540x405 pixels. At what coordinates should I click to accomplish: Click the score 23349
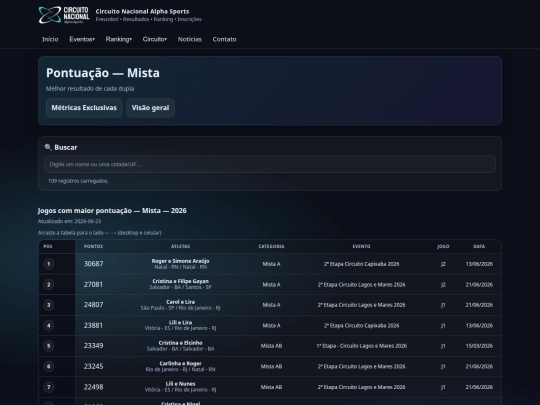pyautogui.click(x=93, y=346)
